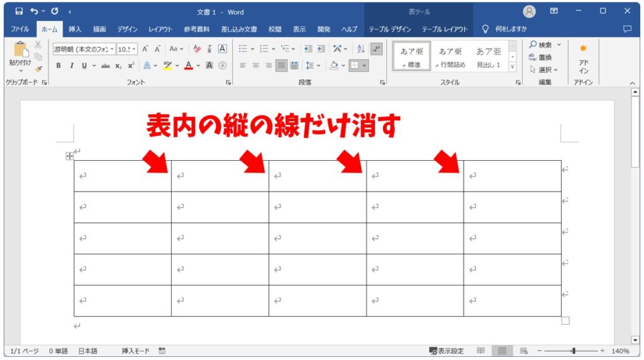The image size is (644, 360).
Task: Click the 日本語 language indicator
Action: (87, 351)
